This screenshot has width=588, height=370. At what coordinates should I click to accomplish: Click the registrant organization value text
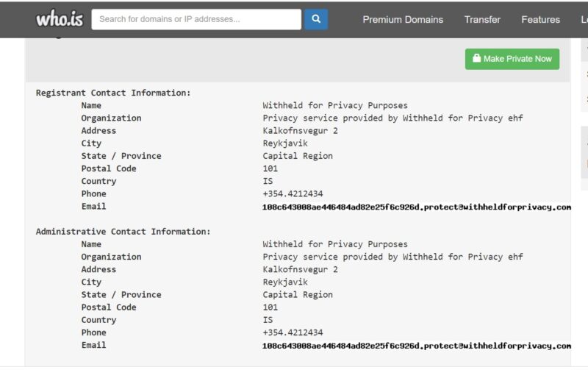pos(392,118)
